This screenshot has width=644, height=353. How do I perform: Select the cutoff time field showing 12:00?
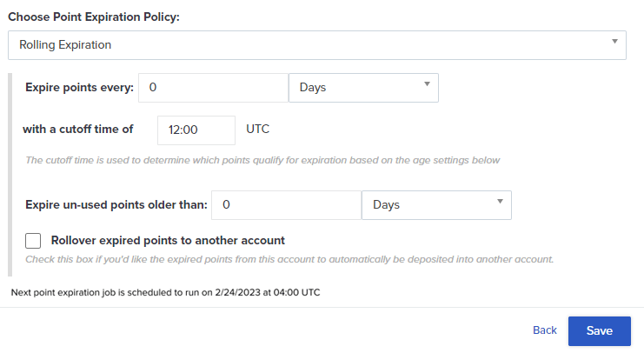[x=196, y=130]
